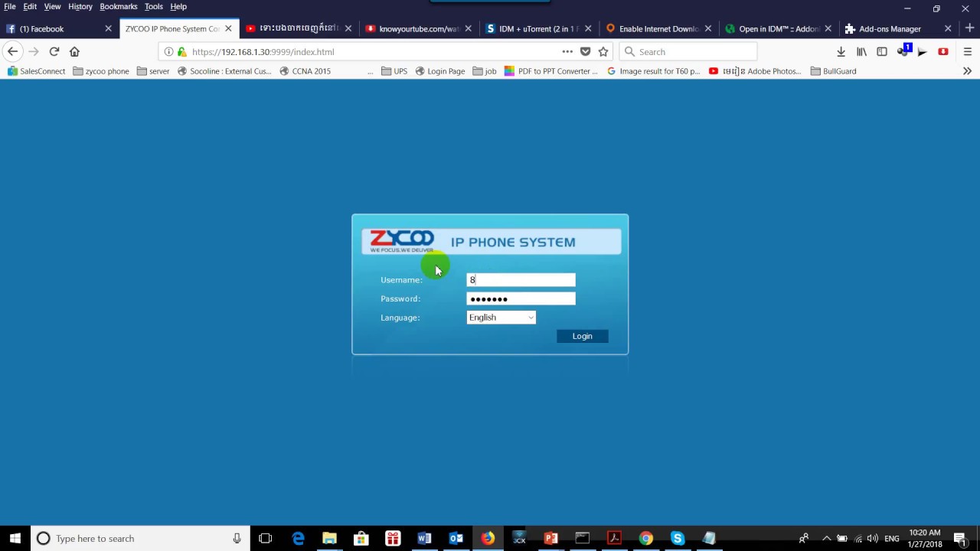Save the page to Pocket
Screen dimensions: 980x551
[586, 51]
